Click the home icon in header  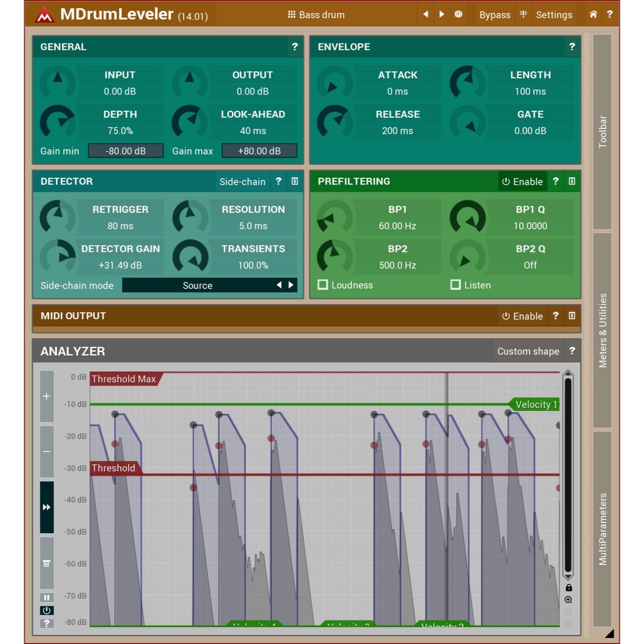(x=593, y=14)
